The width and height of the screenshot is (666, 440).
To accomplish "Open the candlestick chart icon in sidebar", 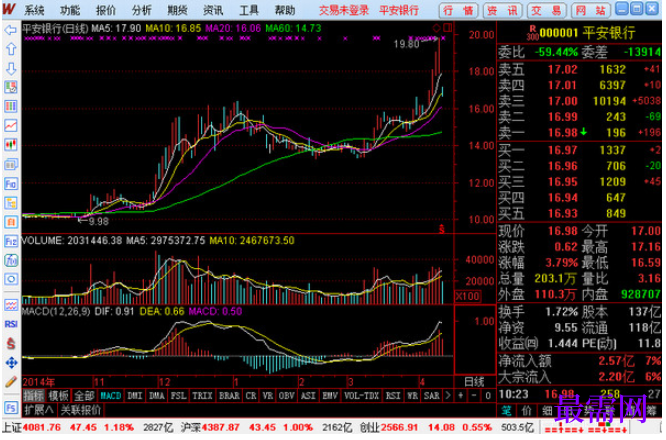I will pos(10,145).
